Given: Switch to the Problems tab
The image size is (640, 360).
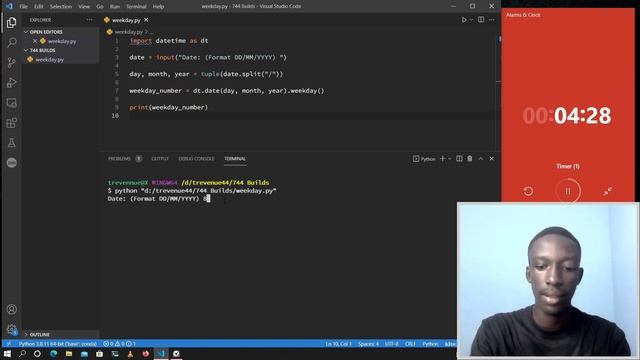Looking at the screenshot, I should point(120,158).
